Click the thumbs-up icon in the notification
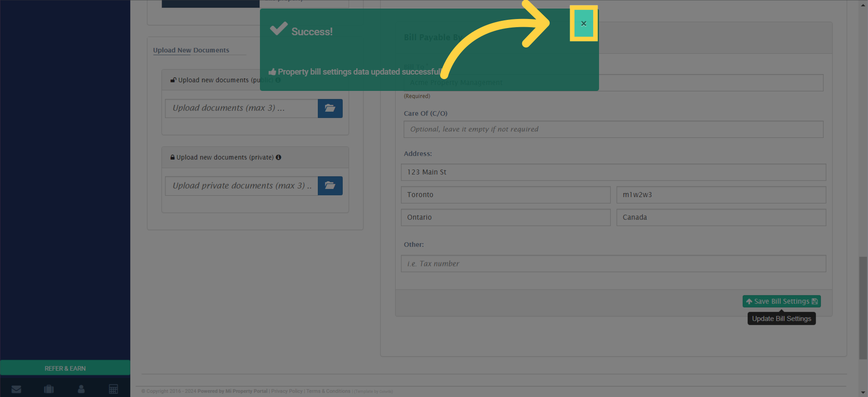Image resolution: width=868 pixels, height=397 pixels. (x=272, y=72)
